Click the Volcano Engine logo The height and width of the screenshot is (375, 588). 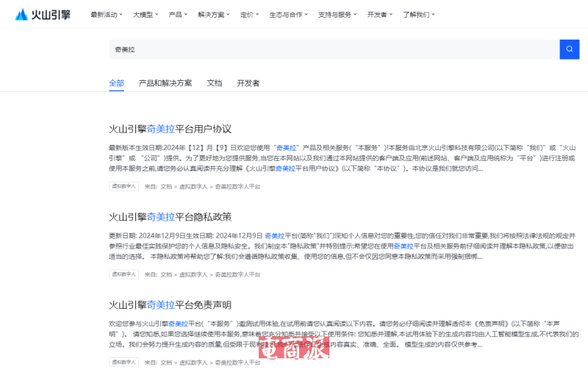pyautogui.click(x=43, y=15)
